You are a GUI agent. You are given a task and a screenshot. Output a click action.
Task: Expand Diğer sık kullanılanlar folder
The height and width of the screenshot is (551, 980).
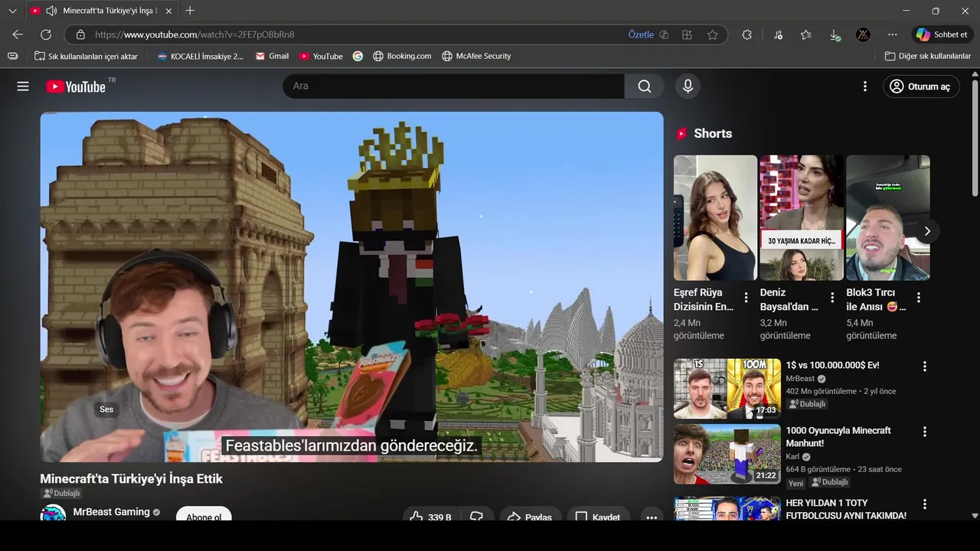(927, 56)
